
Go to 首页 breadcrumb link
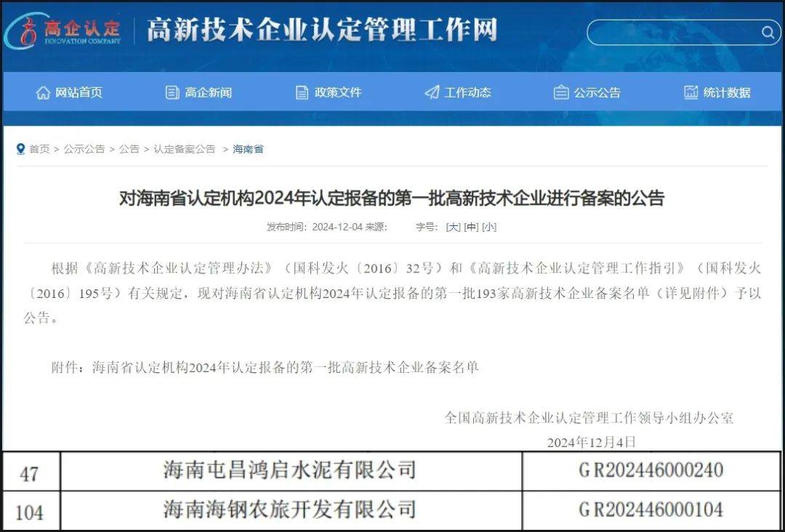coord(39,149)
